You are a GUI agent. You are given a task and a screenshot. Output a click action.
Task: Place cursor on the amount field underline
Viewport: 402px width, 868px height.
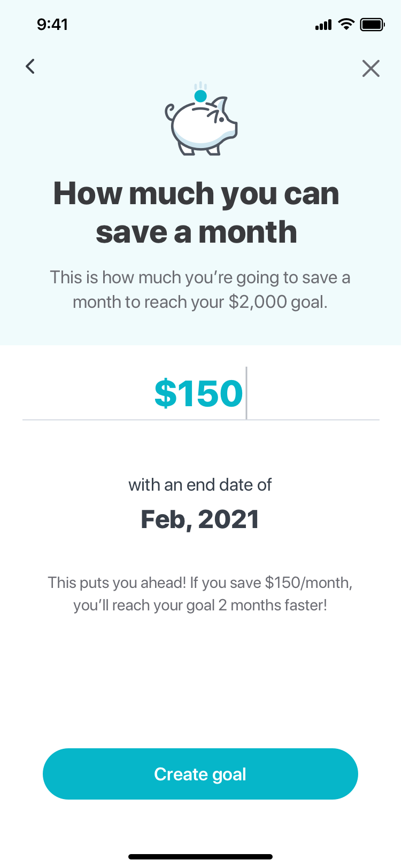pyautogui.click(x=200, y=420)
